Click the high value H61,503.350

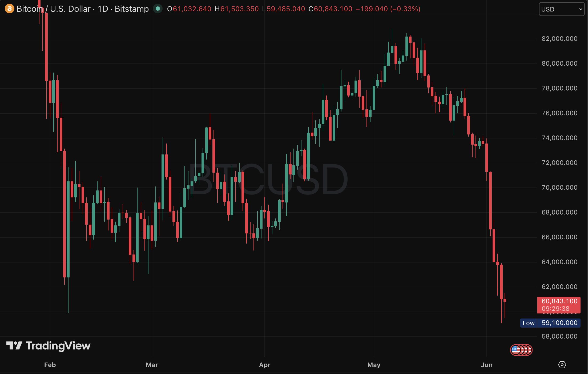click(237, 9)
